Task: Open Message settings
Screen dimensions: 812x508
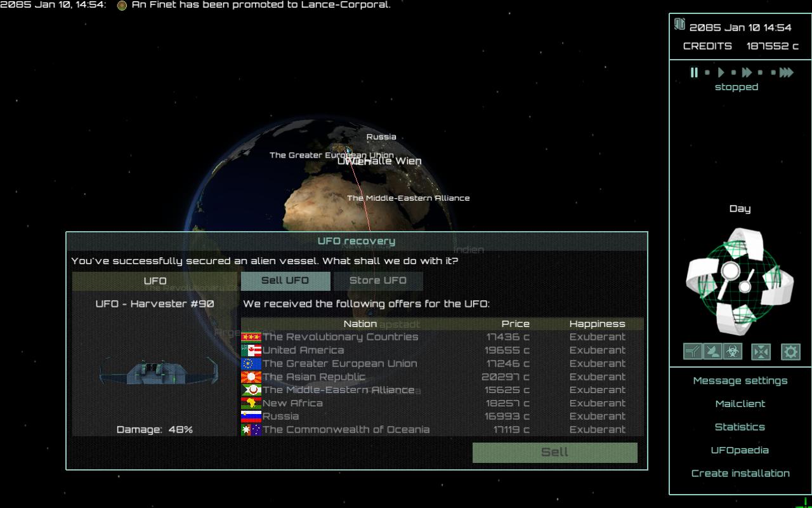Action: pos(740,381)
